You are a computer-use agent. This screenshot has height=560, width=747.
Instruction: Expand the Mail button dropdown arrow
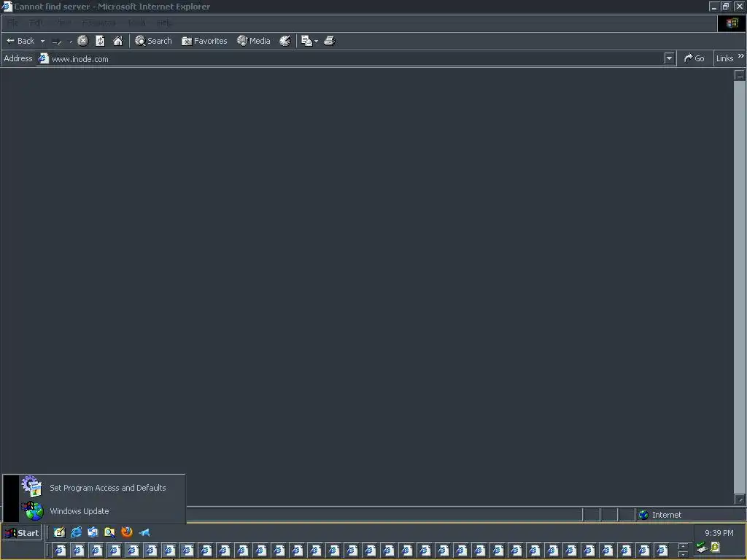317,42
